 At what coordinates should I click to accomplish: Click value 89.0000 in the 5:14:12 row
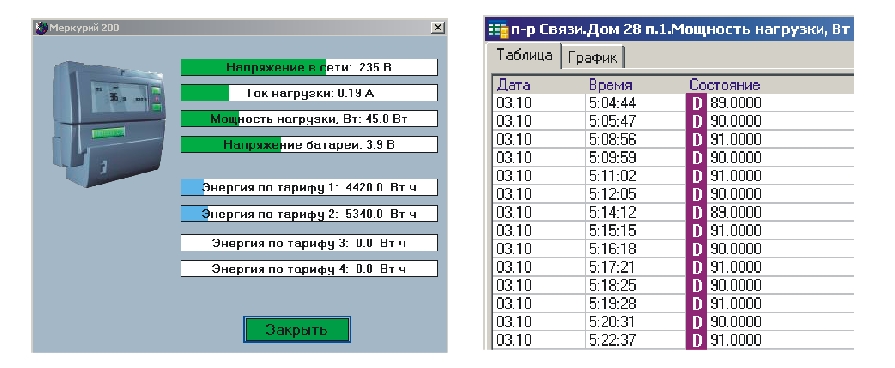tap(736, 212)
